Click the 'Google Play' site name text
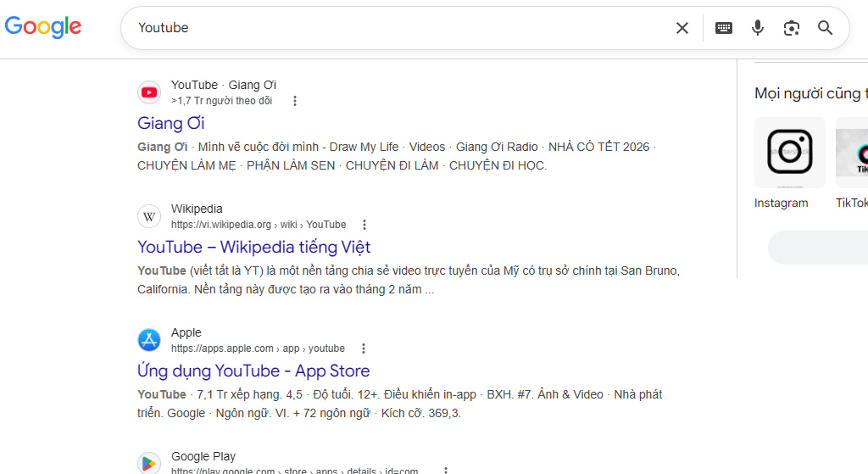Viewport: 868px width, 474px height. pos(203,456)
